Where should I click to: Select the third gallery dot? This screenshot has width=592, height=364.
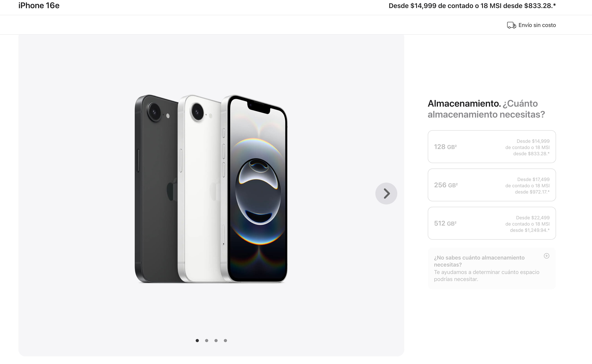click(216, 340)
